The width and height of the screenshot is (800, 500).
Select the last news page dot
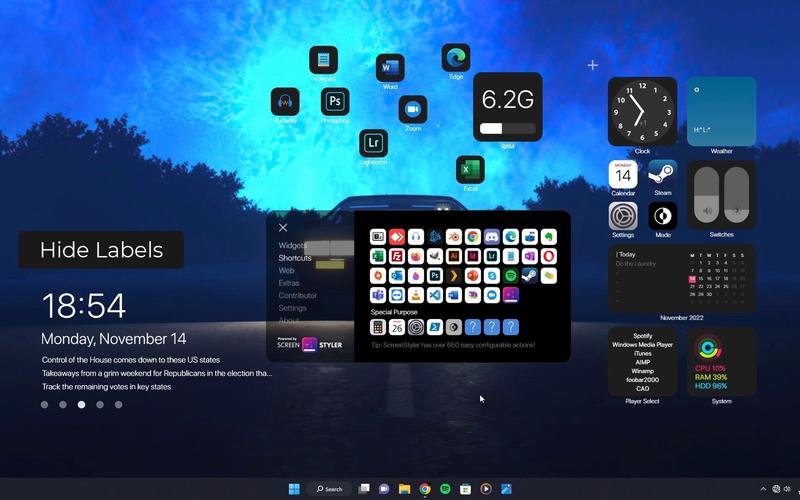pos(118,405)
